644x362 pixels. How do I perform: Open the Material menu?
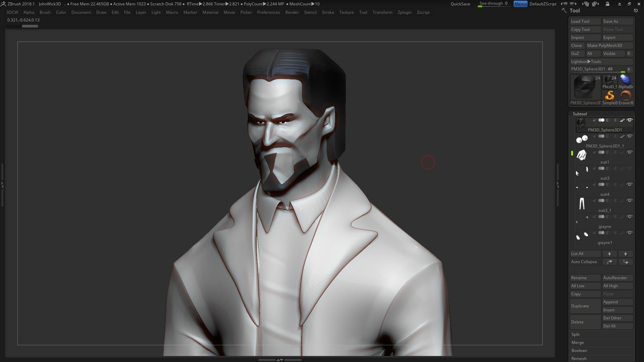[x=210, y=12]
